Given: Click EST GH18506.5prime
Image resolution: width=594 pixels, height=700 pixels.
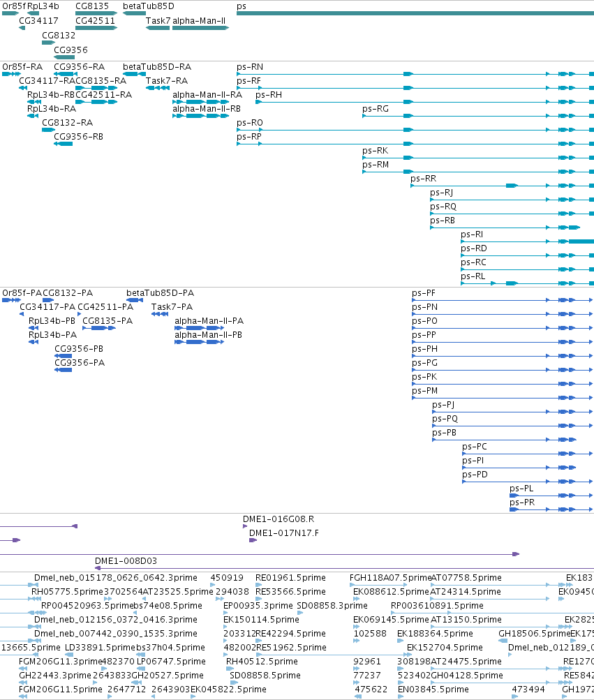Looking at the screenshot, I should (x=534, y=634).
